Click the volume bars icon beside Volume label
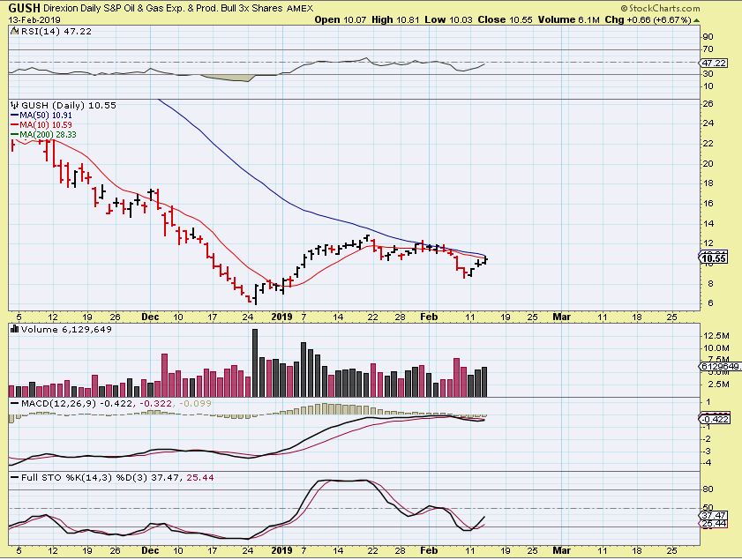 point(15,329)
